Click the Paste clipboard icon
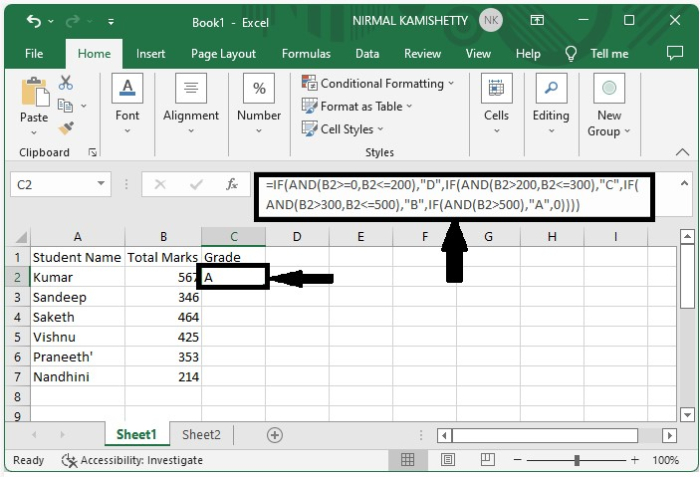This screenshot has height=477, width=700. click(35, 93)
